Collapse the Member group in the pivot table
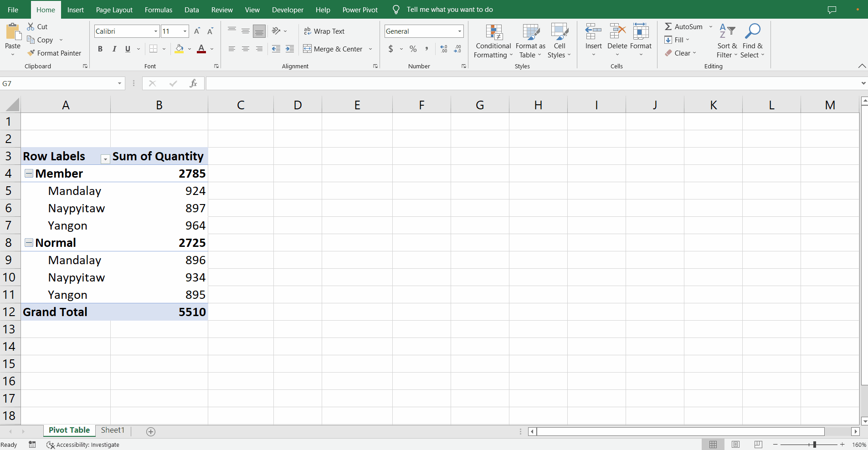Screen dimensions: 868x450 29,173
